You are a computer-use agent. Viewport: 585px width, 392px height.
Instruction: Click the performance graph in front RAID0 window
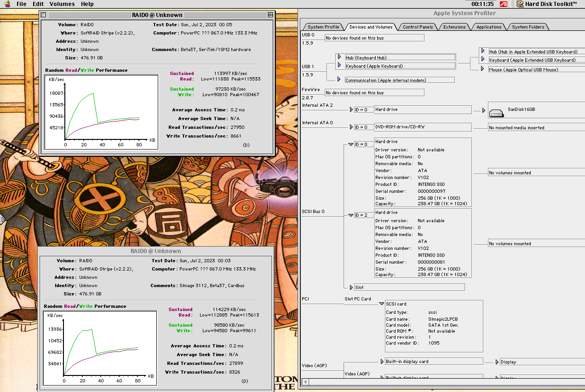(x=101, y=112)
